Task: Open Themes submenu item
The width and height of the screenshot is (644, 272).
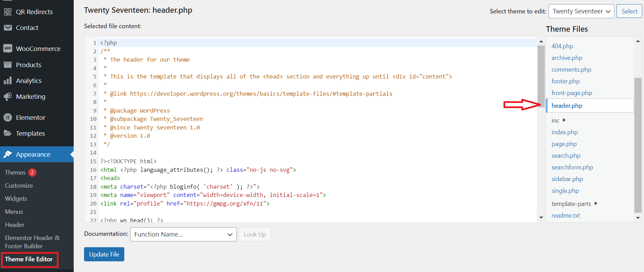Action: (x=15, y=172)
